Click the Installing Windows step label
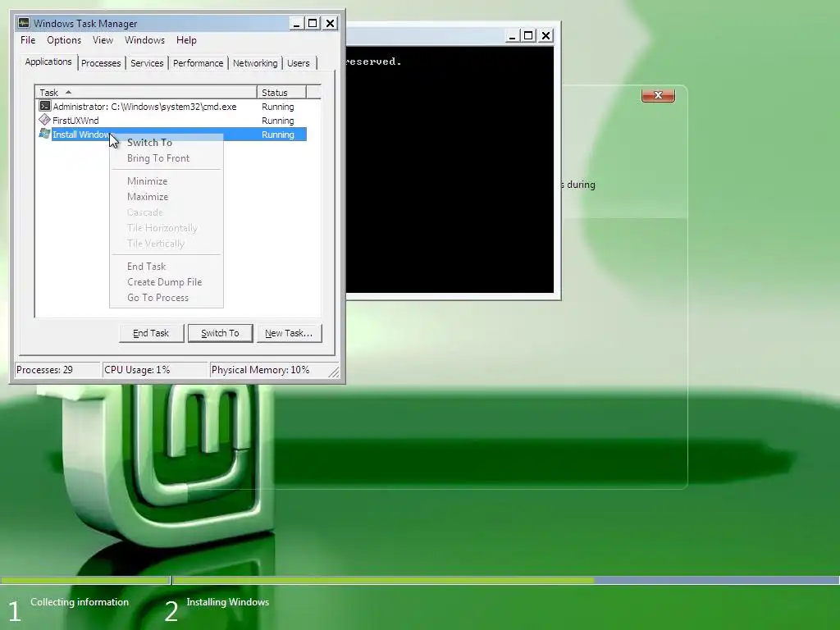The width and height of the screenshot is (840, 630). pos(228,602)
